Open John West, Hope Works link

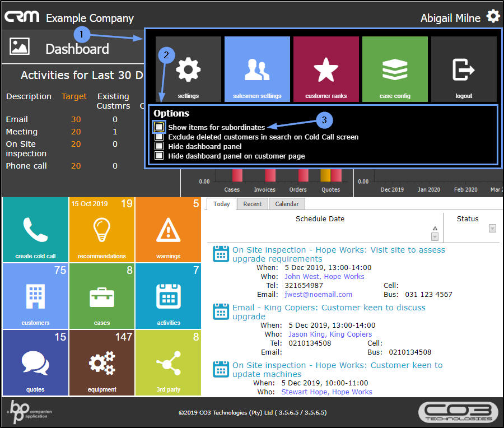[324, 277]
